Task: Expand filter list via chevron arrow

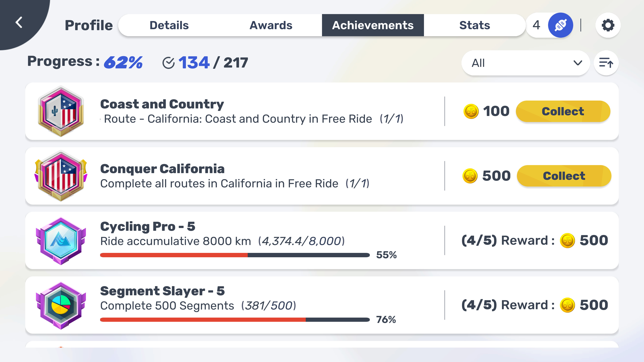Action: [578, 63]
